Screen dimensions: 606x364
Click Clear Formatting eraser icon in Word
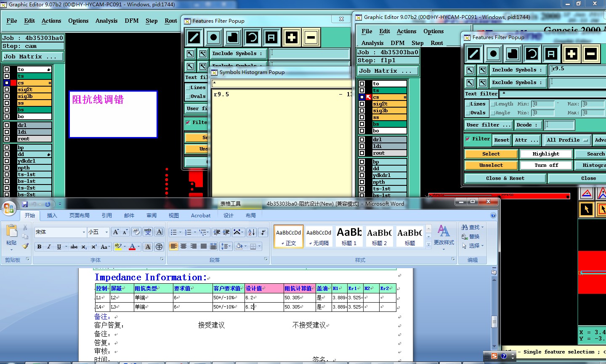136,232
